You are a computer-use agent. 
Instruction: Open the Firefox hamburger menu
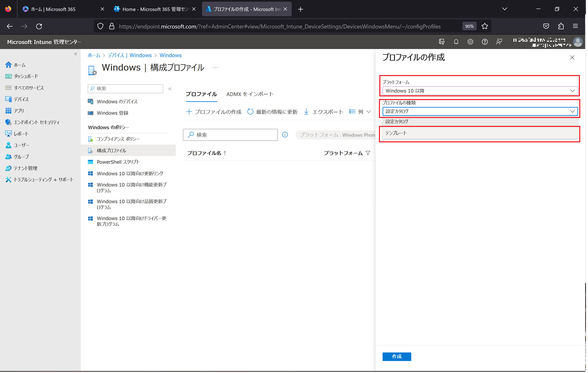tap(576, 26)
